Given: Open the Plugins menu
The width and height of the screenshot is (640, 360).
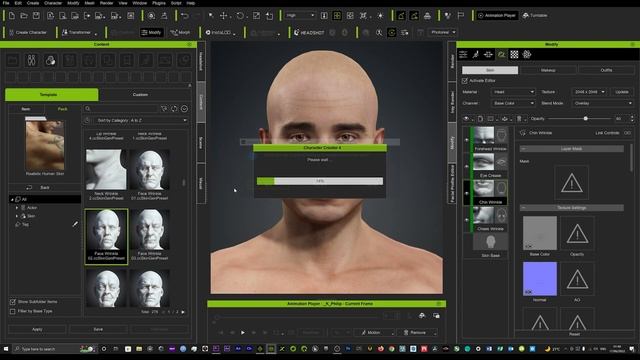Looking at the screenshot, I should coord(159,3).
